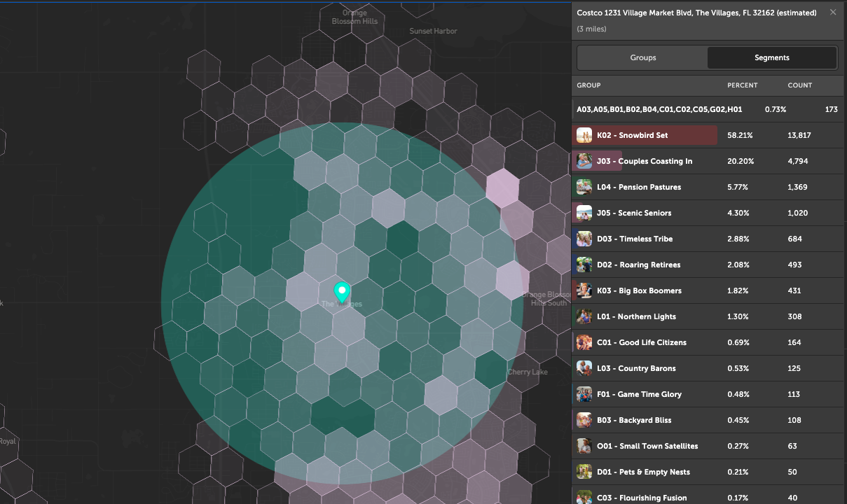
Task: Click the 0.73% percent value
Action: point(776,109)
